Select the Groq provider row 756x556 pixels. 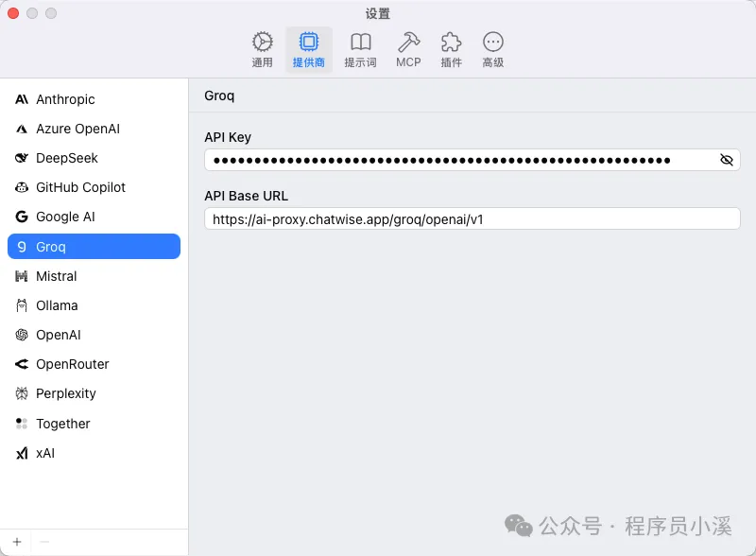click(x=94, y=247)
